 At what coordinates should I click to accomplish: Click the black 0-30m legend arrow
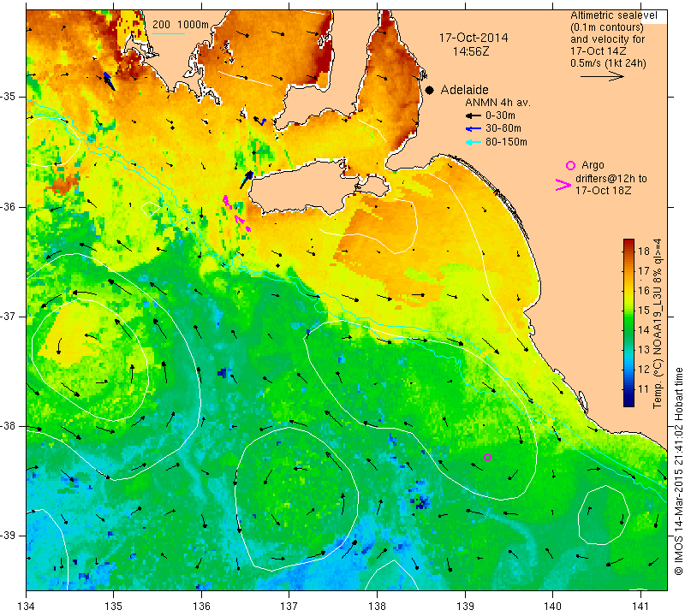pyautogui.click(x=474, y=115)
